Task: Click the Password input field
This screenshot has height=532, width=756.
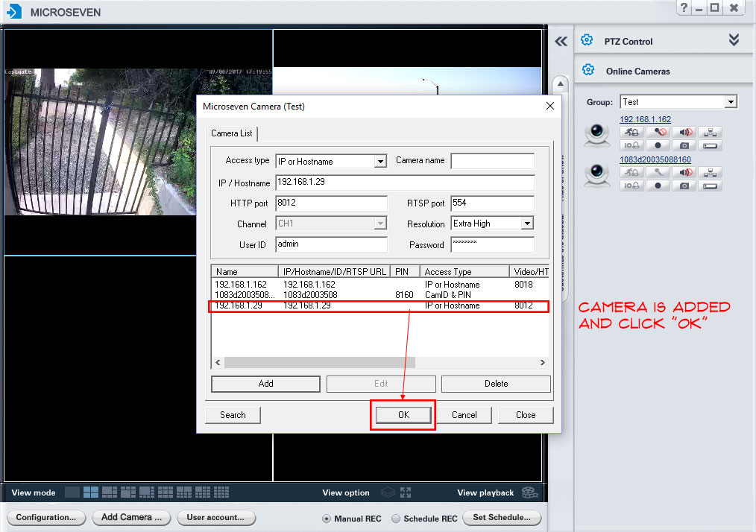Action: pos(492,244)
